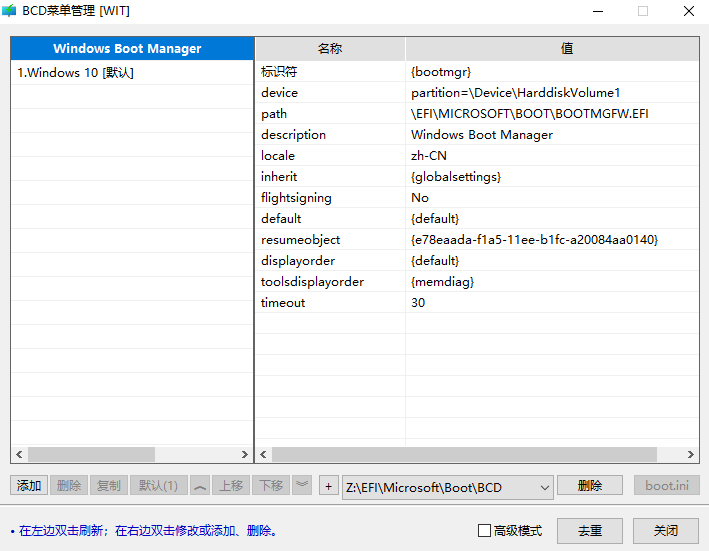Open the Z:\EFI\Microsoft\Boot\BCD path dropdown
This screenshot has height=551, width=709.
[x=544, y=488]
